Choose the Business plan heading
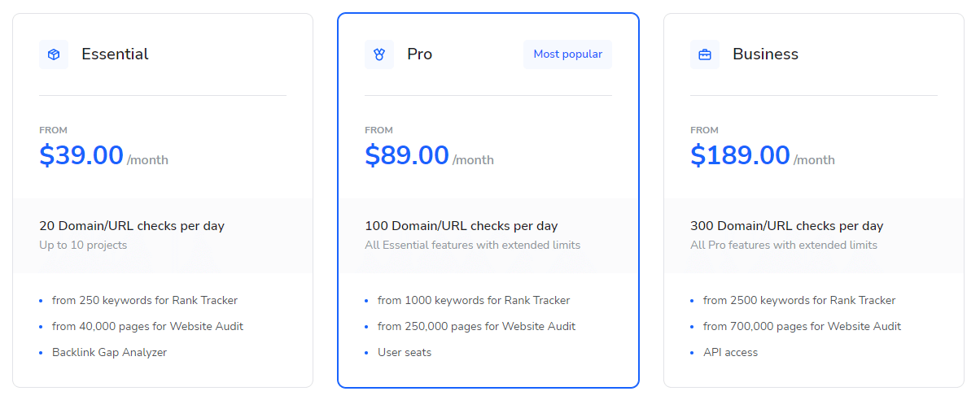The width and height of the screenshot is (980, 400). pos(766,54)
